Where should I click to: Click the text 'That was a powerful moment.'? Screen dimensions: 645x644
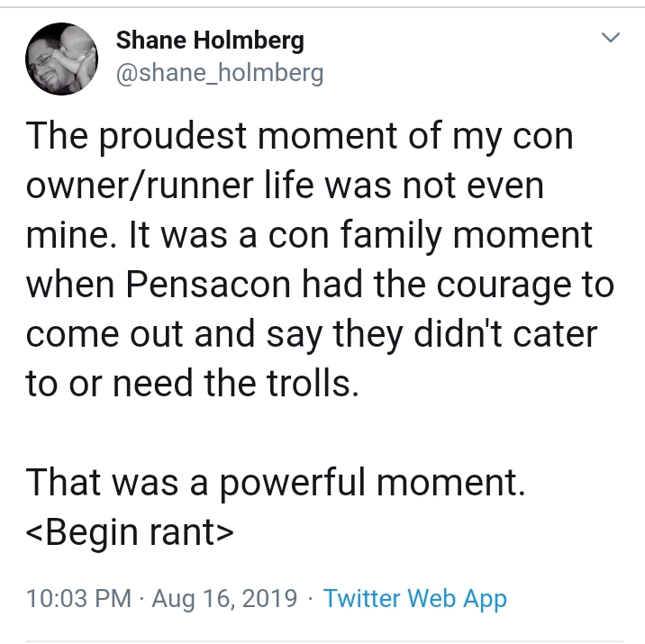(276, 483)
